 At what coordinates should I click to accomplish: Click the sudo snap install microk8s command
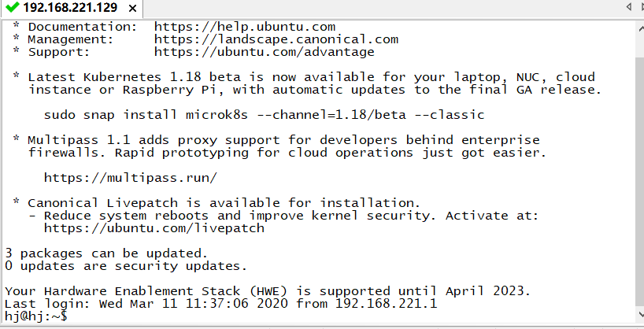[264, 115]
